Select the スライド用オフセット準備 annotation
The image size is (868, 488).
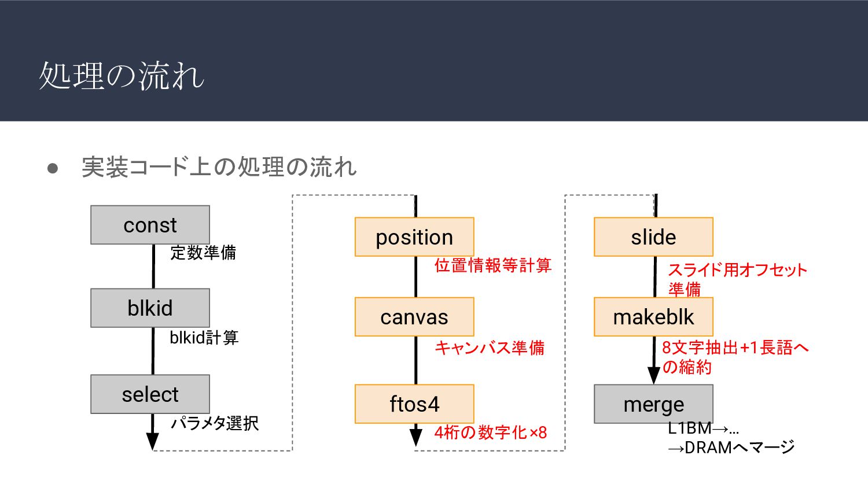click(x=737, y=279)
